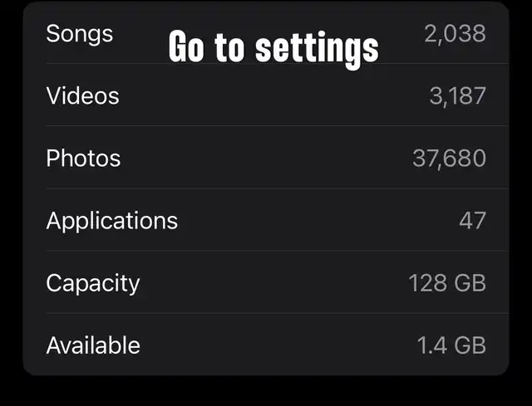The width and height of the screenshot is (532, 406).
Task: Click the word 'Go' in the caption
Action: pos(186,46)
